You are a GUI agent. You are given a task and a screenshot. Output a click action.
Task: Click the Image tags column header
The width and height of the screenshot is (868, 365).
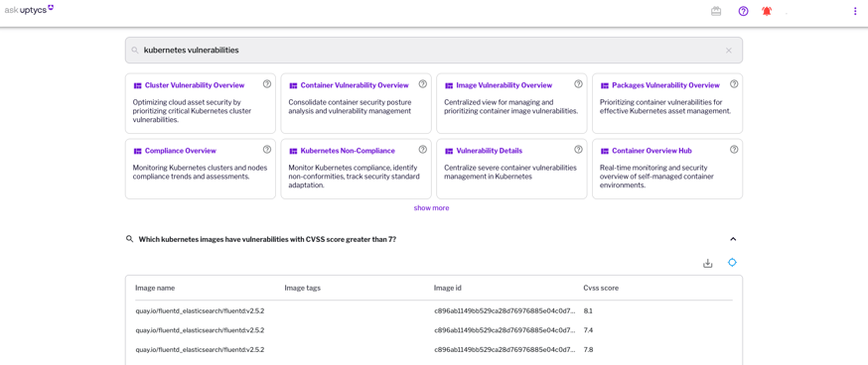(302, 288)
